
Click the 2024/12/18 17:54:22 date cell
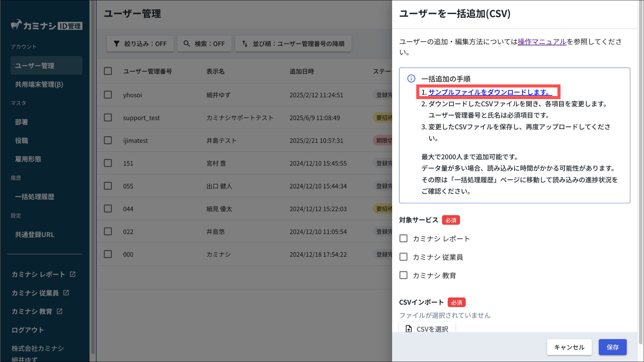click(318, 254)
